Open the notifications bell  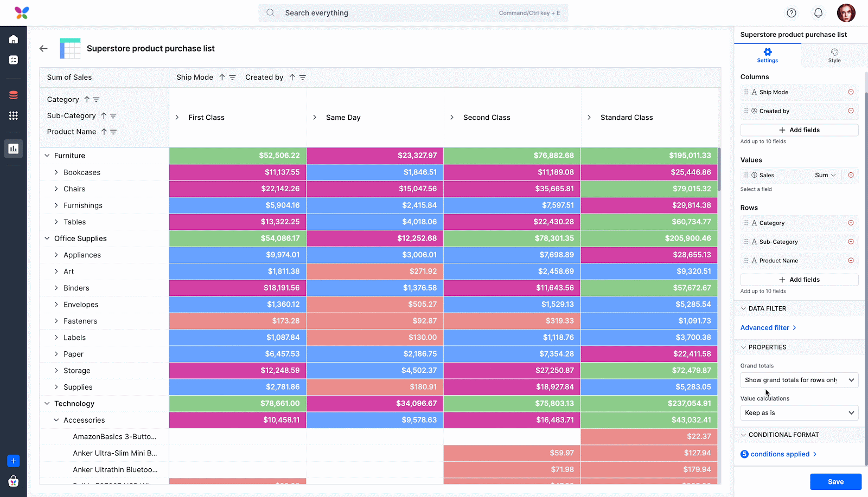point(818,13)
